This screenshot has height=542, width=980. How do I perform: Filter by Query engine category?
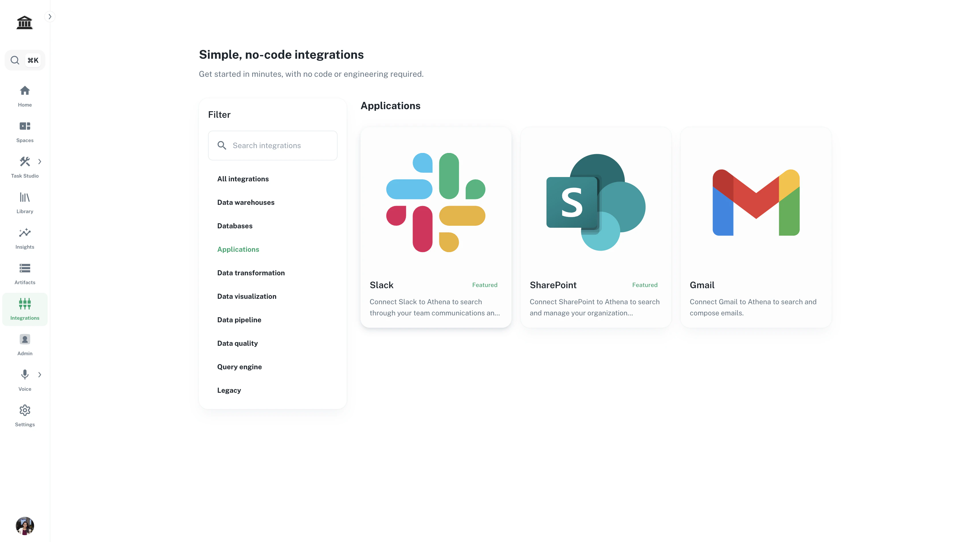pyautogui.click(x=239, y=367)
